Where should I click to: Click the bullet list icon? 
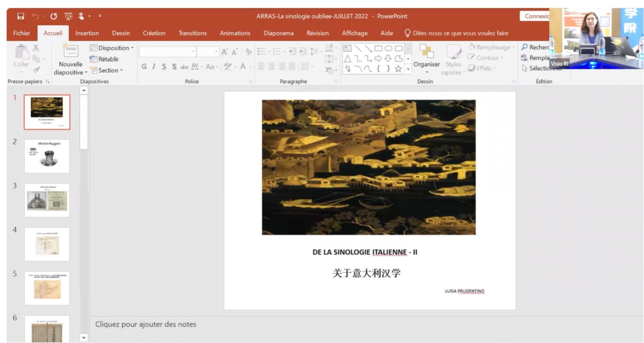261,51
